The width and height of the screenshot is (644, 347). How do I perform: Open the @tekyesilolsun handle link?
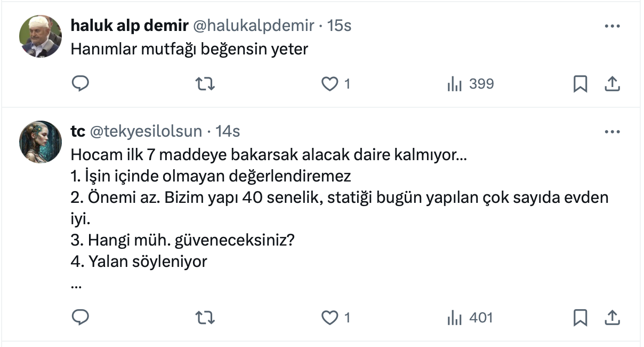tap(146, 131)
